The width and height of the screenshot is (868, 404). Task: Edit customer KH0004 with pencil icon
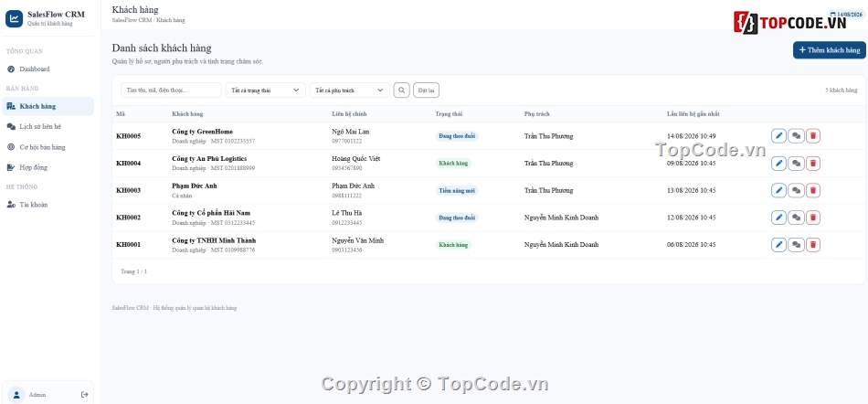coord(778,164)
